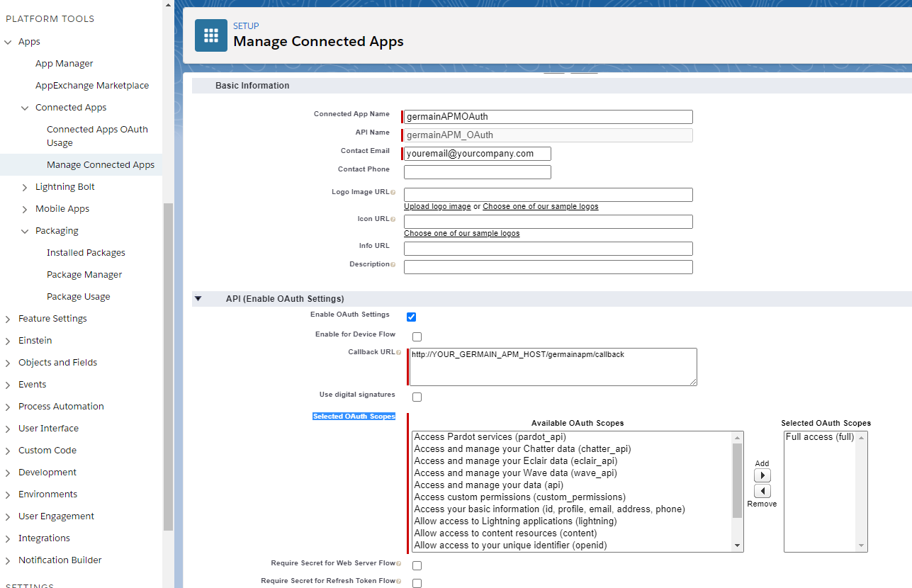Viewport: 912px width, 588px height.
Task: Click Upload logo image link
Action: click(x=437, y=207)
